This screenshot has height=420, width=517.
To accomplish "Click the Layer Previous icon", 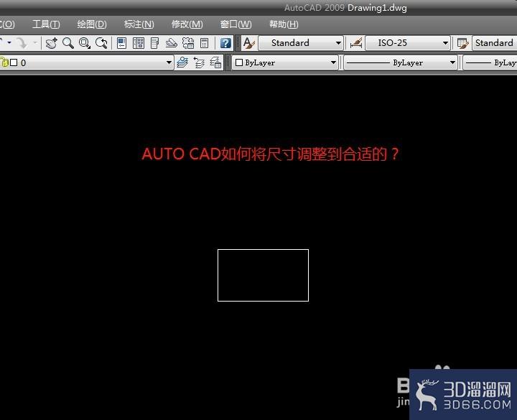I will click(199, 62).
